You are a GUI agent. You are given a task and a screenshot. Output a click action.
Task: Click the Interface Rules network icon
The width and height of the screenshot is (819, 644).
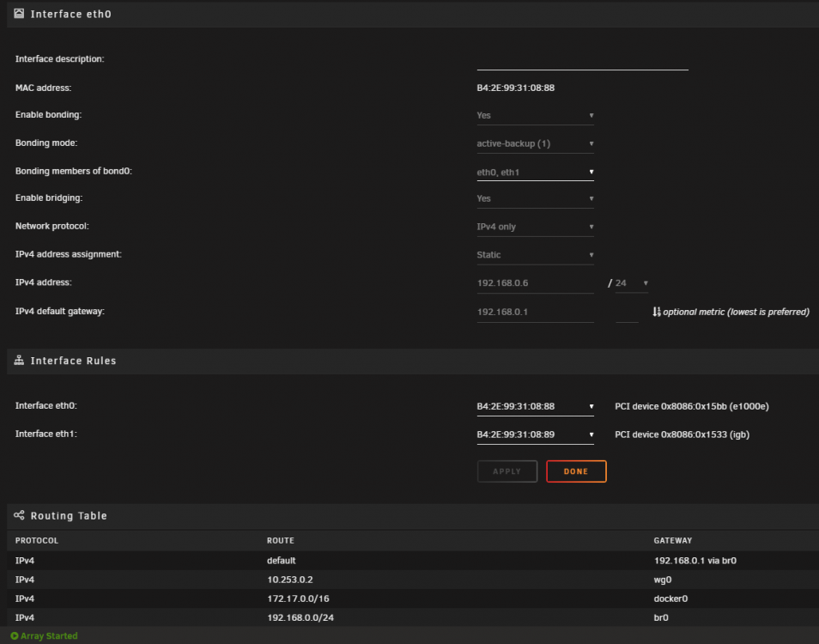pos(19,360)
